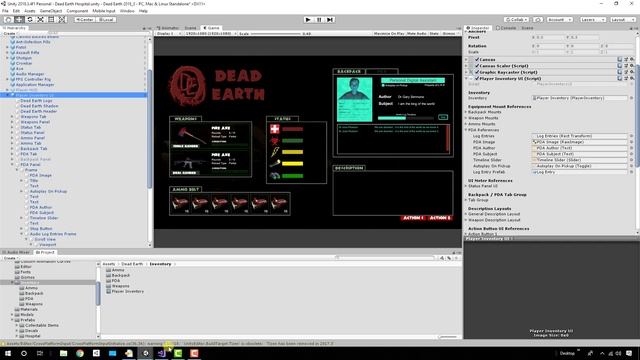
Task: Open the Window menu
Action: (127, 11)
